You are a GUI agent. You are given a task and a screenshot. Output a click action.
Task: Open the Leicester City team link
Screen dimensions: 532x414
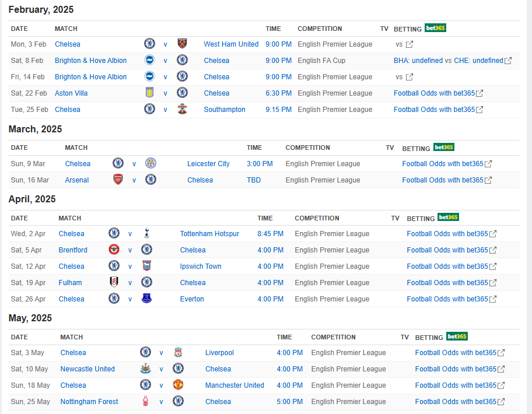[208, 164]
